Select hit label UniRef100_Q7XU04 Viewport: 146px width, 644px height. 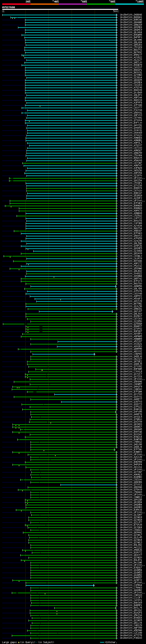pos(131,120)
